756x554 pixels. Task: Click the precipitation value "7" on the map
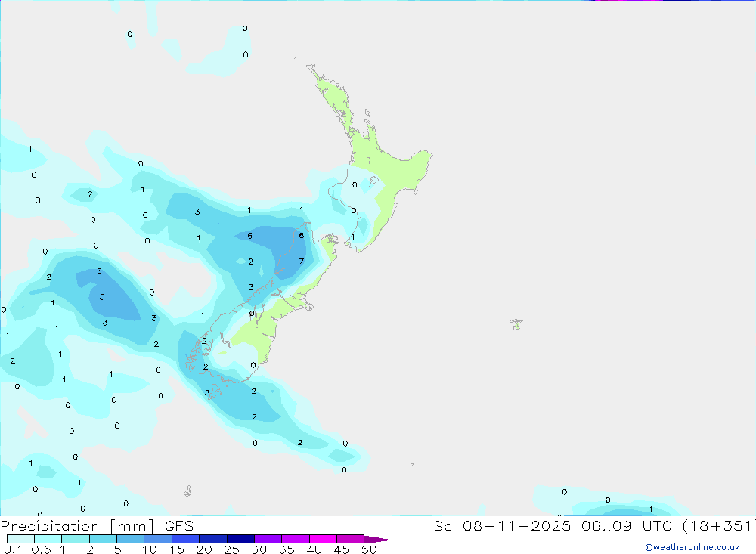tap(302, 262)
